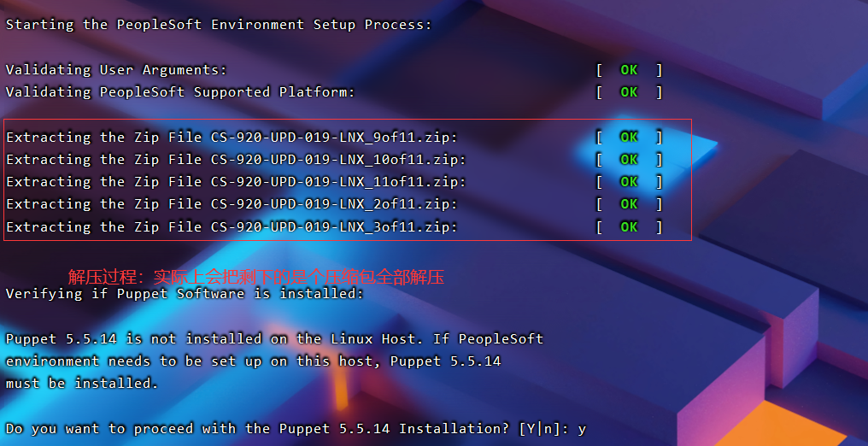Click the CS-920-UPD-019-LNX_3of11.zip filename
868x446 pixels.
point(334,227)
